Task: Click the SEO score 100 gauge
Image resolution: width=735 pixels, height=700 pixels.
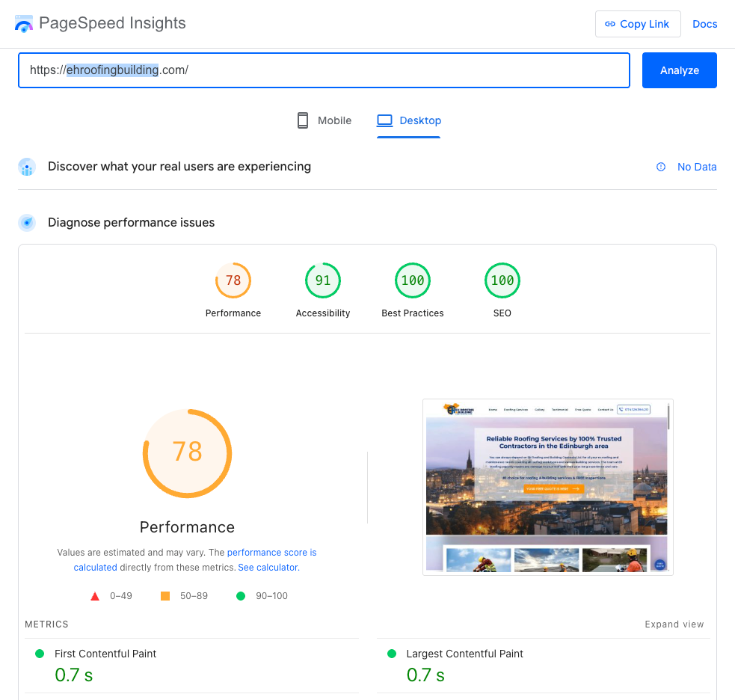Action: (502, 281)
